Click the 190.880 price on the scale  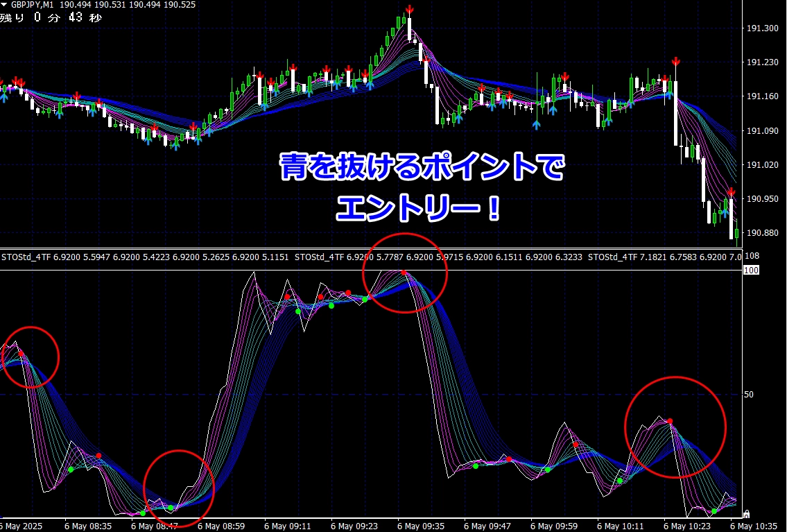click(762, 233)
